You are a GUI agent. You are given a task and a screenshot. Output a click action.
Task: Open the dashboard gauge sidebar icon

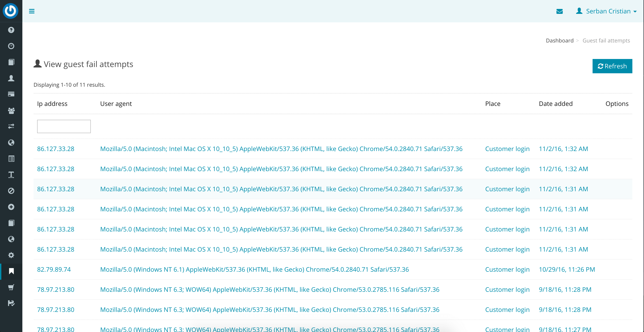coord(11,46)
